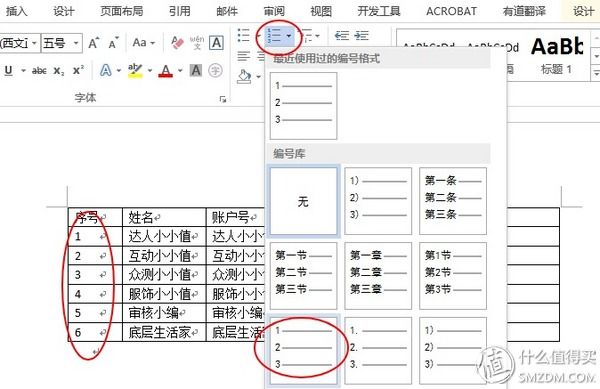
Task: Choose the 第一条 numbering format
Action: 453,201
